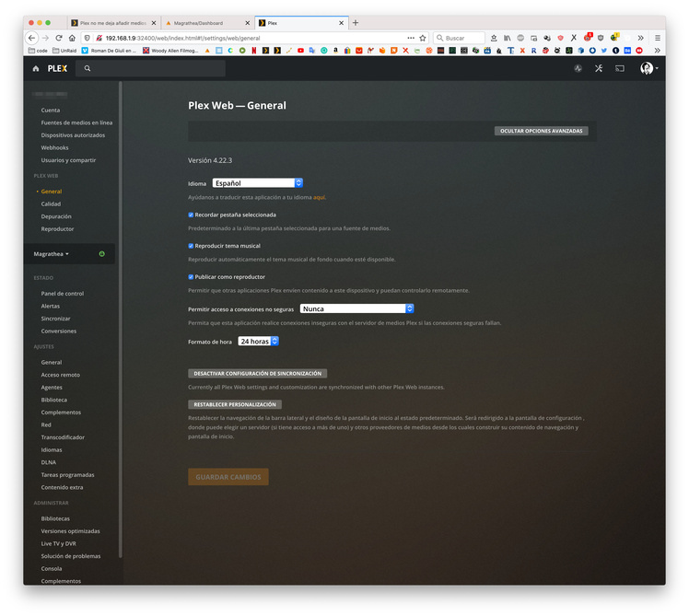This screenshot has height=616, width=689.
Task: Bookmark this page with the star icon
Action: coord(423,38)
